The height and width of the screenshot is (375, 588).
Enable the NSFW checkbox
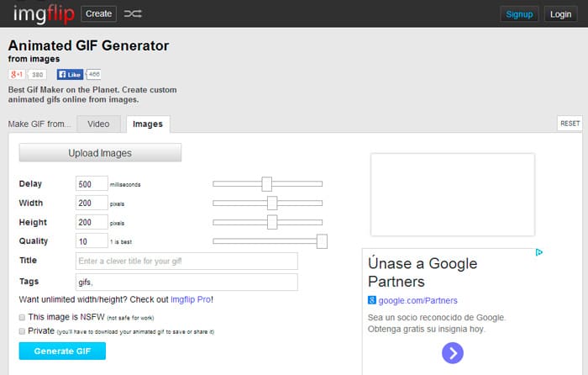(22, 318)
